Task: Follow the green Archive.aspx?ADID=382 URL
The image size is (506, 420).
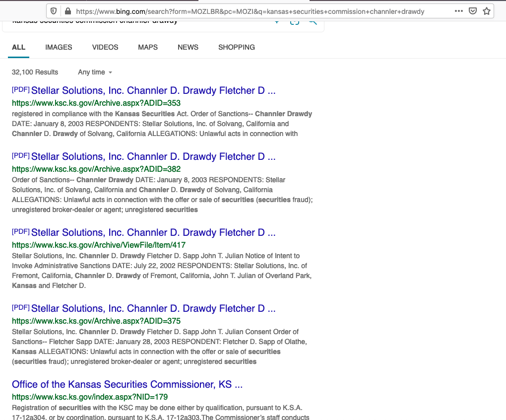Action: click(x=96, y=169)
